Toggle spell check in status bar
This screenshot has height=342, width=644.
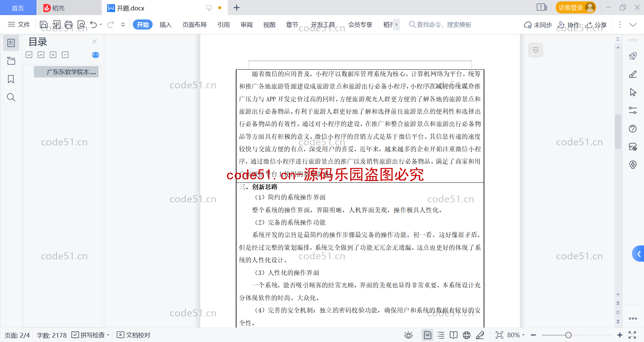(x=89, y=335)
